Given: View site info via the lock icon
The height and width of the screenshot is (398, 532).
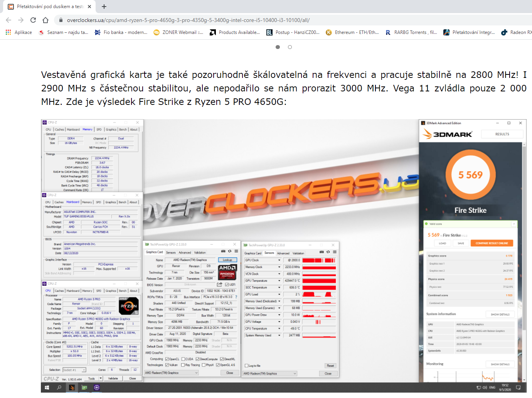Looking at the screenshot, I should click(x=61, y=20).
